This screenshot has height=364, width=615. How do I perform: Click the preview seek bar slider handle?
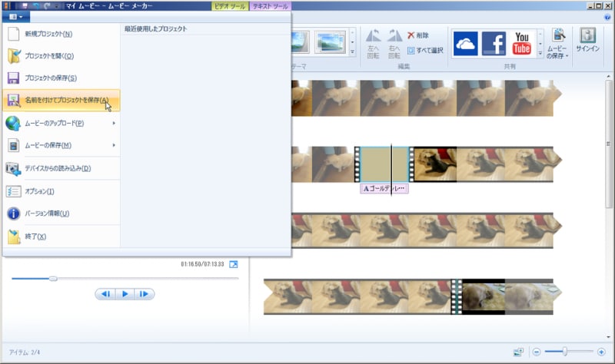click(53, 278)
